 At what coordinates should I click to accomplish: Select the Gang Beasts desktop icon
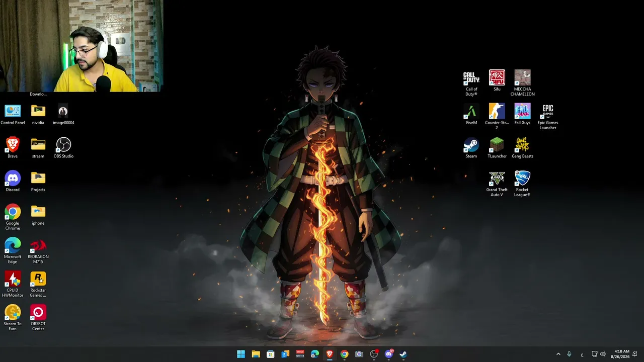[522, 148]
